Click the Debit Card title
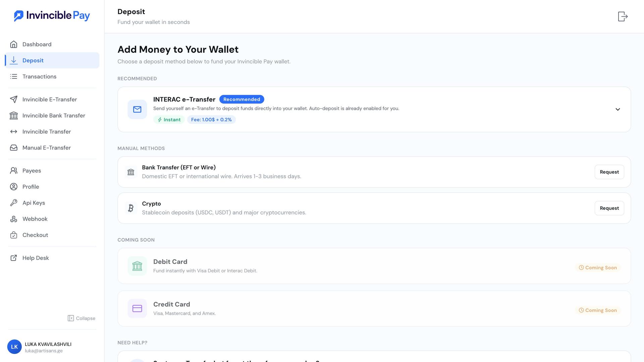 pos(170,261)
